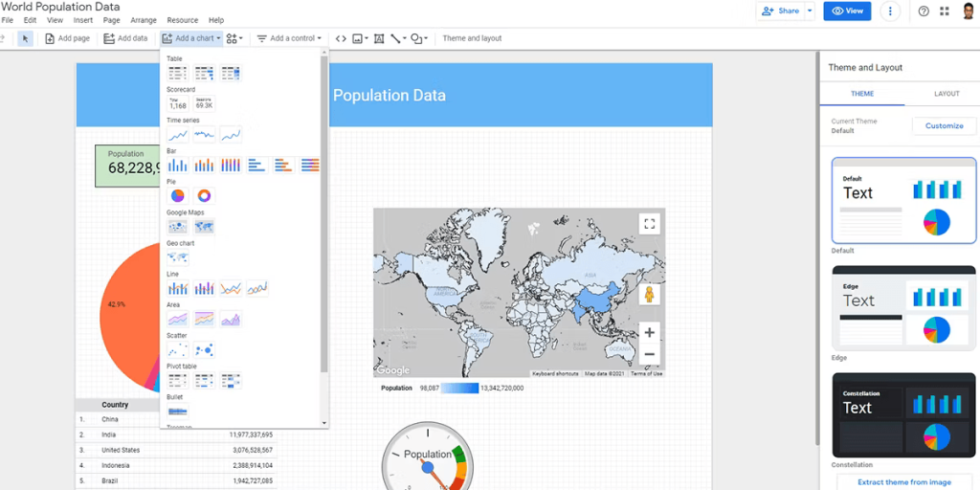The image size is (980, 490).
Task: Open community visualizations and components dropdown
Action: click(234, 38)
